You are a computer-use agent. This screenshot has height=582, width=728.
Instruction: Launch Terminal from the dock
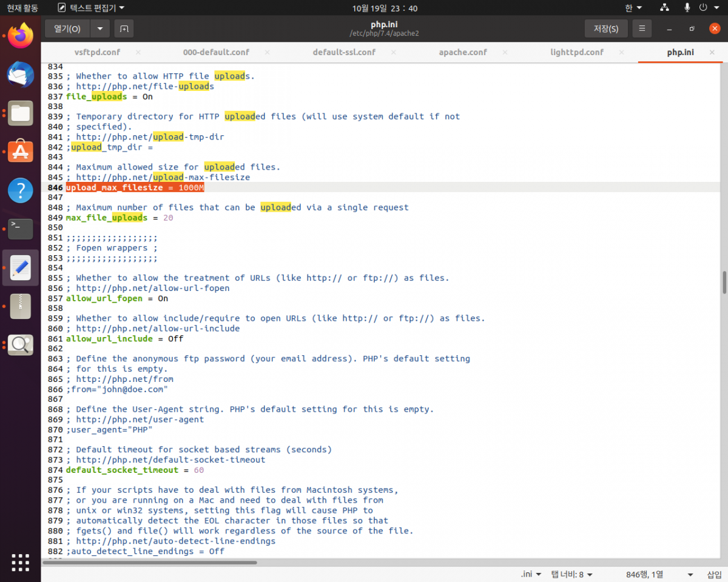click(21, 229)
